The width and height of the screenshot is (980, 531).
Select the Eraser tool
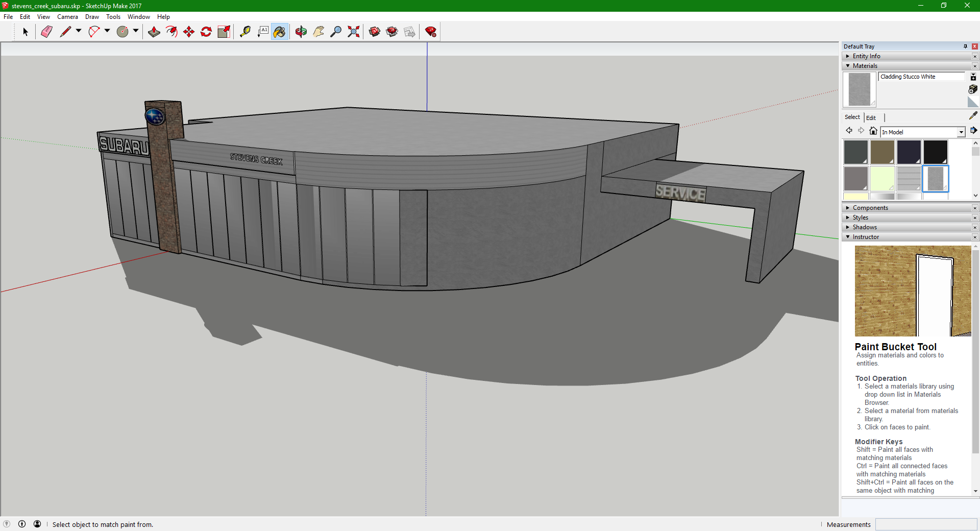(x=46, y=32)
